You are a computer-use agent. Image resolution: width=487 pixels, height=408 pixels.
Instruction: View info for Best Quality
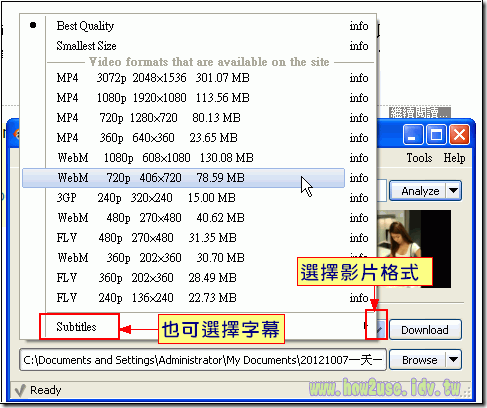[x=359, y=26]
